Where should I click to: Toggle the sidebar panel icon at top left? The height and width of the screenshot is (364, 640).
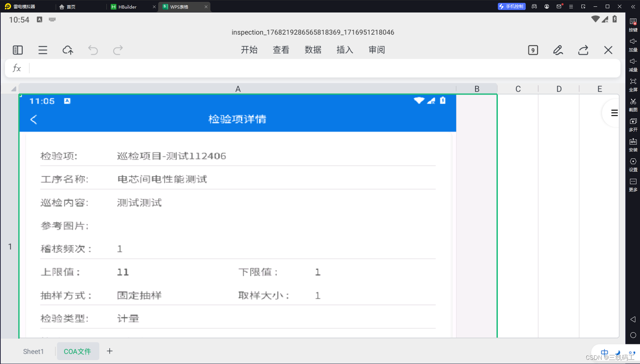(17, 50)
